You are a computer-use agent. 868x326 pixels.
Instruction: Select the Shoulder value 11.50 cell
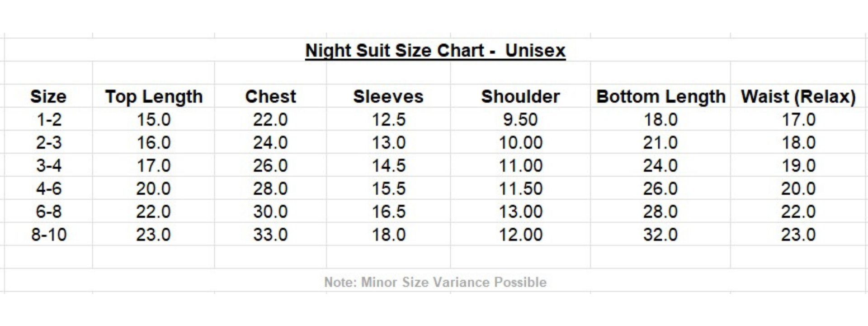click(520, 188)
